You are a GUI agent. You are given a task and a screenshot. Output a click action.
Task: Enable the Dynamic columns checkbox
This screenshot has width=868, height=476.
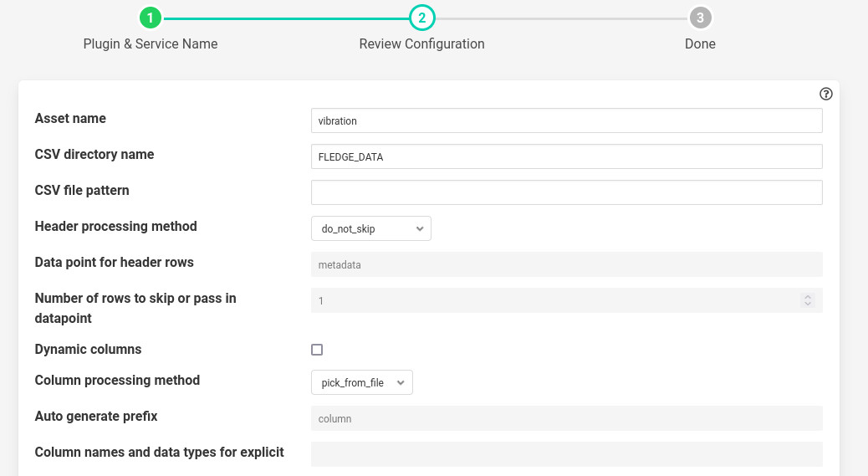(317, 350)
